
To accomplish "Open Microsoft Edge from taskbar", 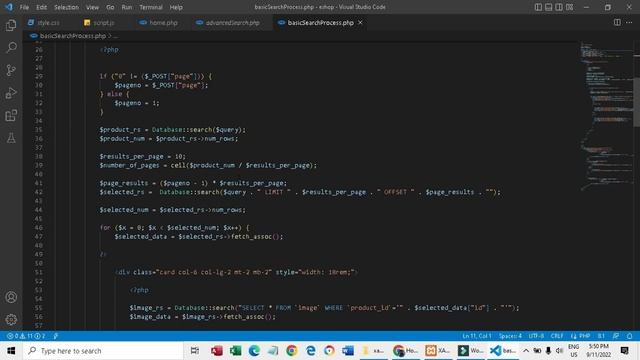I will 254,351.
